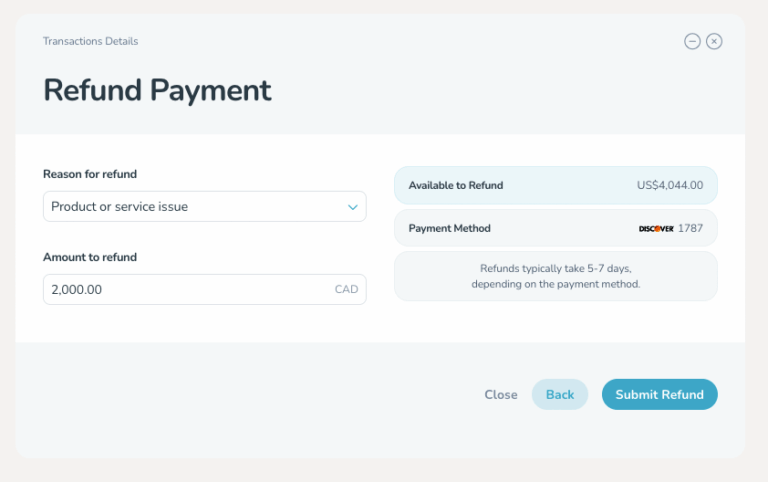Image resolution: width=768 pixels, height=482 pixels.
Task: Click the Transactions Details breadcrumb
Action: [x=90, y=42]
